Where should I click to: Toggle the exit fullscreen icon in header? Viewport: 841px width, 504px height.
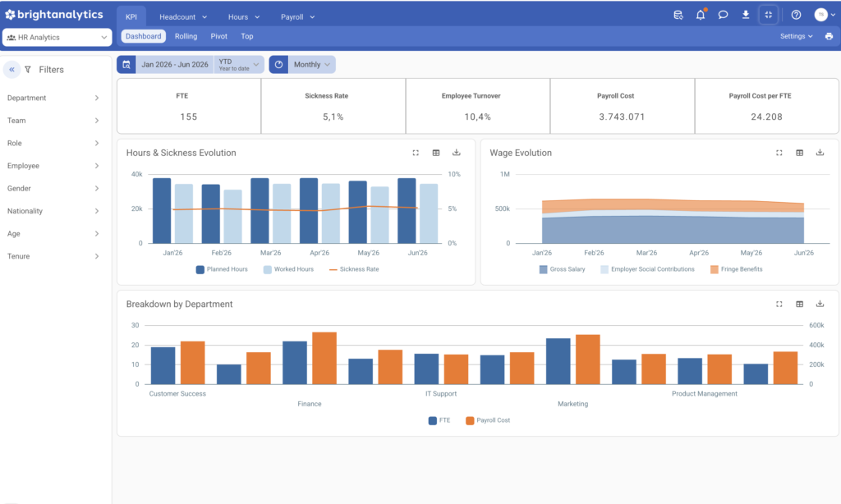769,15
